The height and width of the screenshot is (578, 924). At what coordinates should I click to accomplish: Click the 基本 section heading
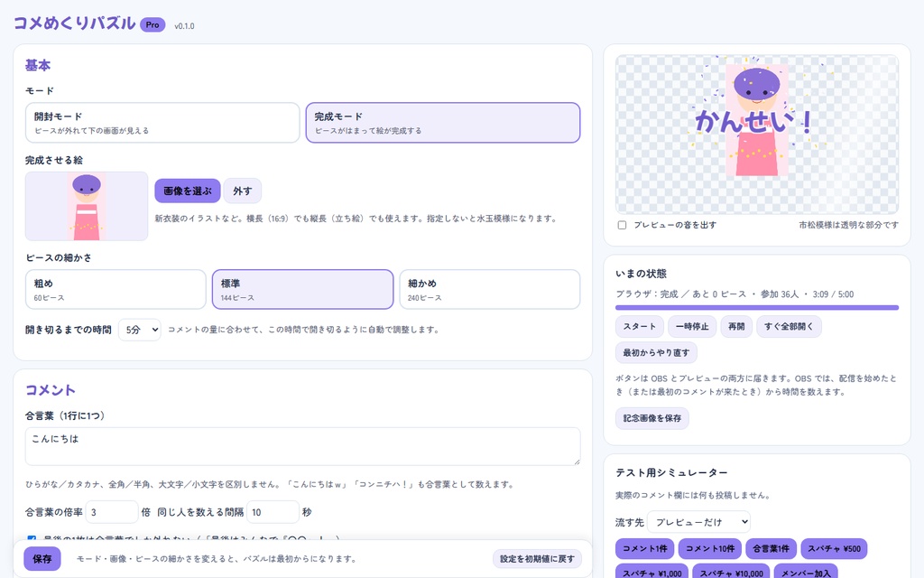click(38, 65)
